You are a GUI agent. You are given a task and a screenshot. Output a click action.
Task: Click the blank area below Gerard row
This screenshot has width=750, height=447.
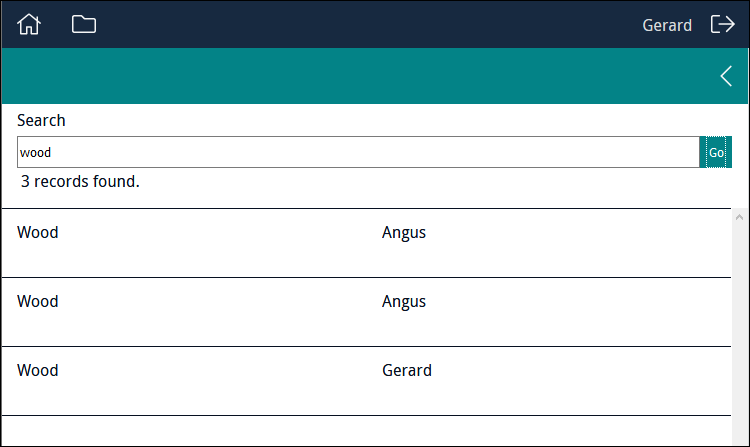(x=360, y=431)
